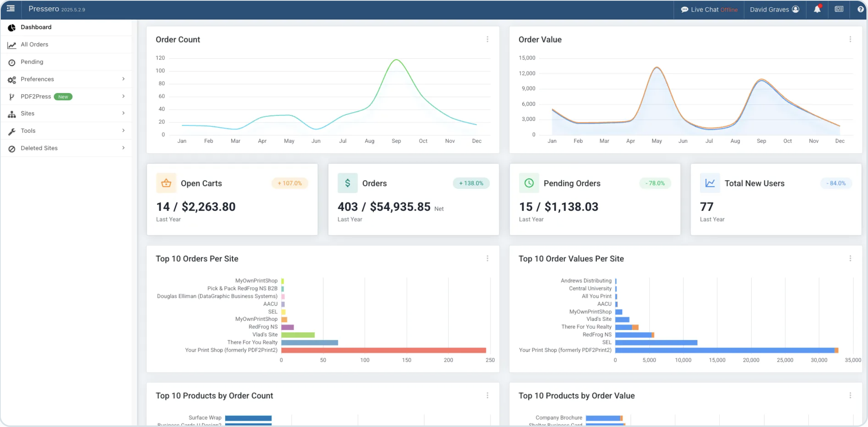Click the Pressero brand title
Viewport: 868px width, 427px height.
(x=44, y=9)
